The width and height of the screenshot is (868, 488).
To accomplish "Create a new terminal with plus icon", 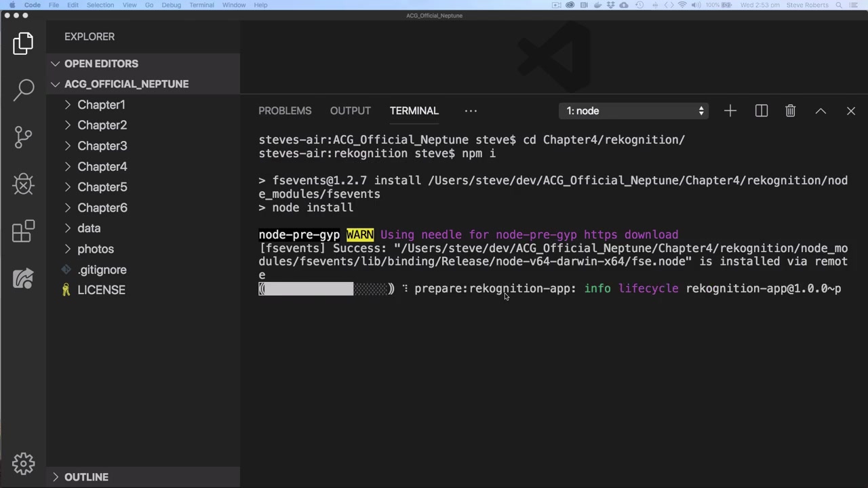I will coord(730,110).
